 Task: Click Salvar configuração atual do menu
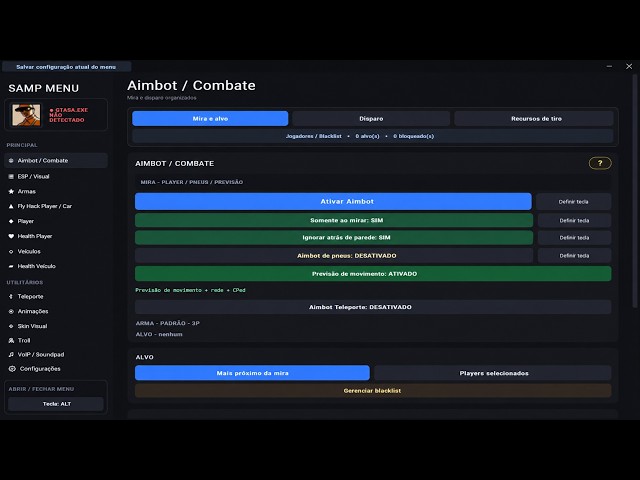66,67
